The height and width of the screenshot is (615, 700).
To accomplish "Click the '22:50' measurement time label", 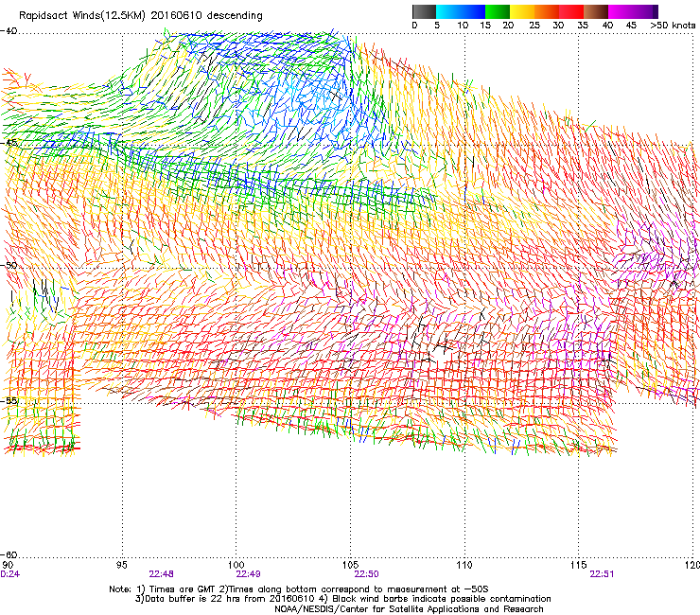I will [x=366, y=574].
